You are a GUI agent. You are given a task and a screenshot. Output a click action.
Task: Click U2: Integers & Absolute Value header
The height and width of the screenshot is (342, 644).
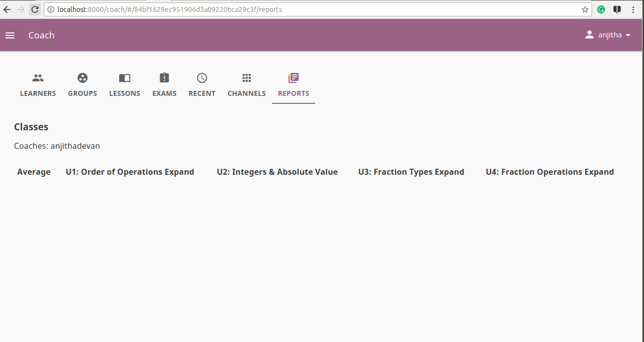tap(277, 172)
